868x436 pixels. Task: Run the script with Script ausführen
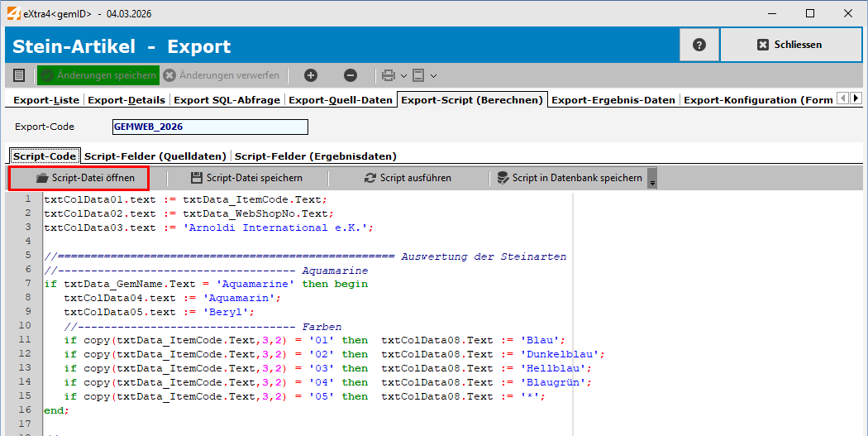[x=408, y=178]
